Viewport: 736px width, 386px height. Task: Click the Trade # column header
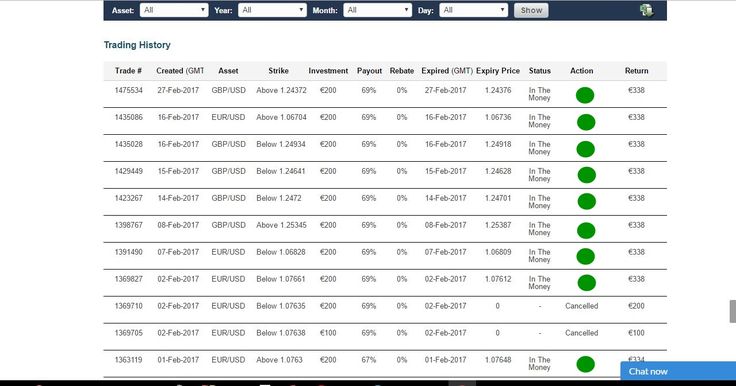(x=129, y=70)
